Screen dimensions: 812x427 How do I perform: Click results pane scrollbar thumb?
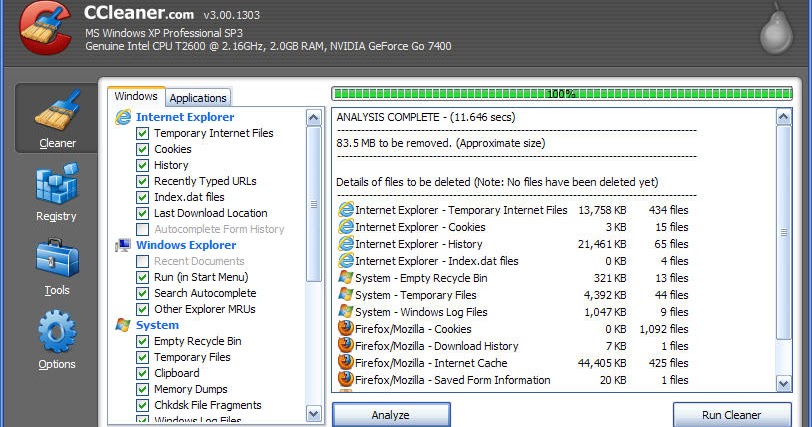pos(784,232)
